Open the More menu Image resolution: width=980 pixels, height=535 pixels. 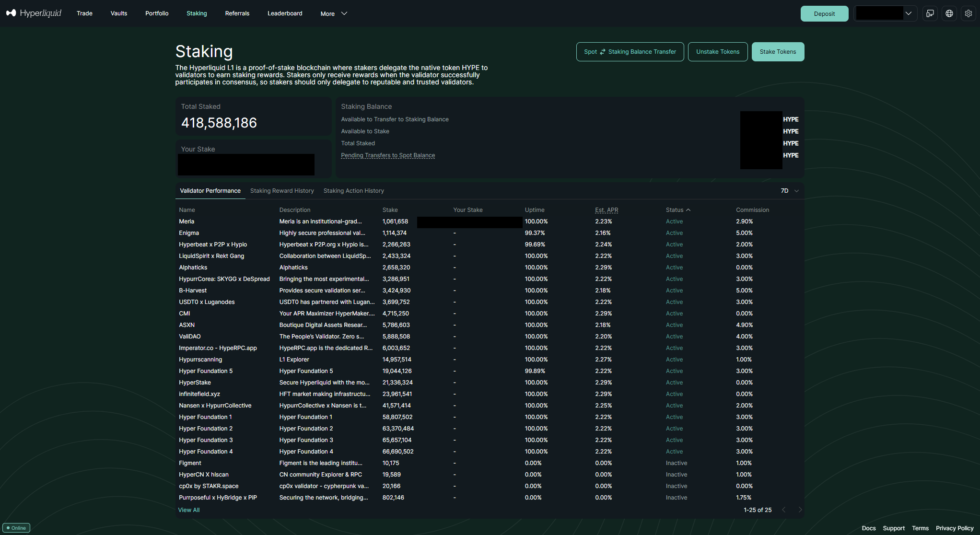click(x=334, y=13)
